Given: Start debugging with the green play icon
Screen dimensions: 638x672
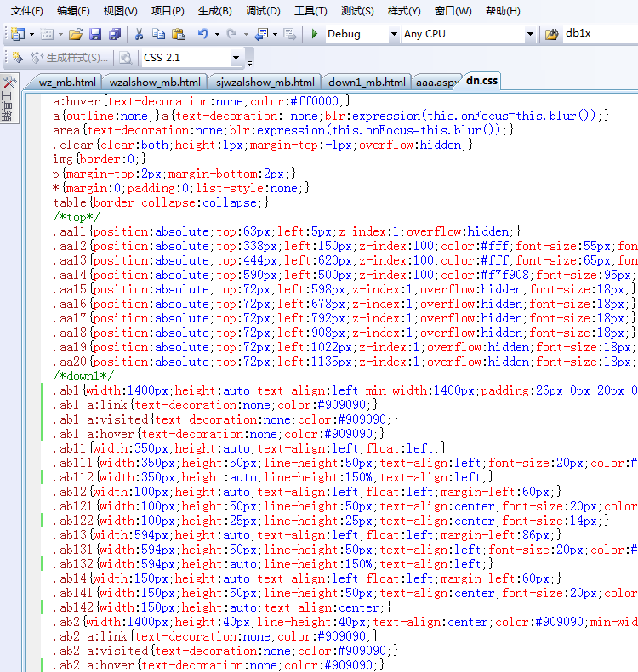Looking at the screenshot, I should pyautogui.click(x=315, y=34).
